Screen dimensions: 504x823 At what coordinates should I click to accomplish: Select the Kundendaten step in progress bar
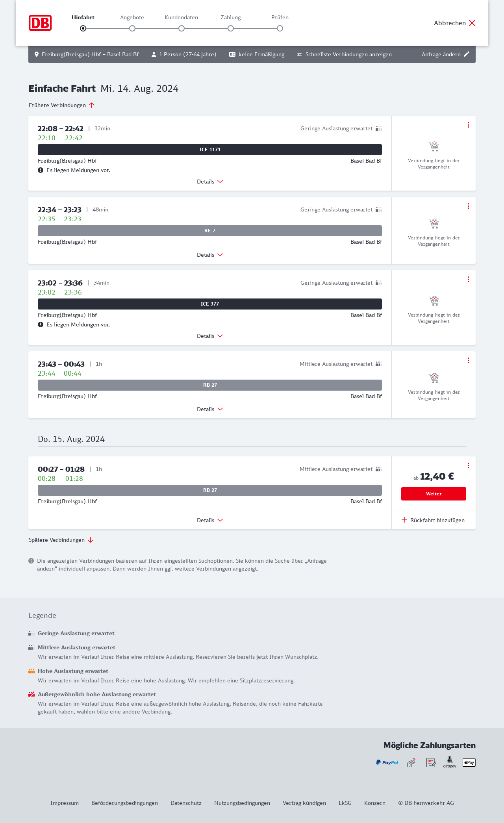tap(182, 28)
